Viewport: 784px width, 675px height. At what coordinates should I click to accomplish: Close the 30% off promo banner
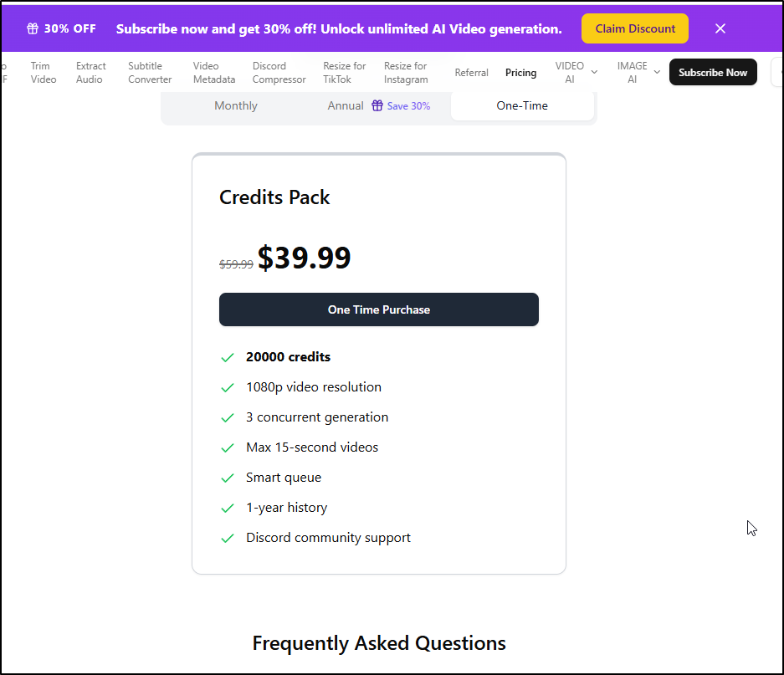pyautogui.click(x=720, y=28)
